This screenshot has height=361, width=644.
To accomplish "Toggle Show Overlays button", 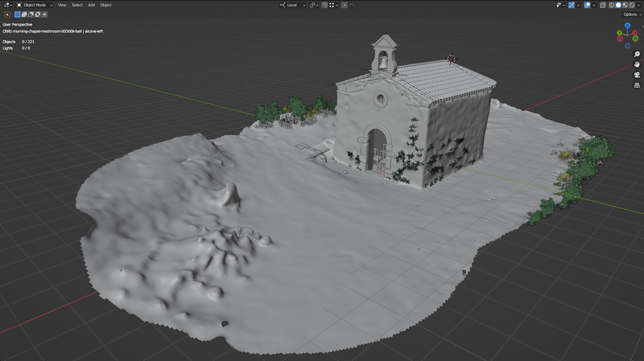I will tap(587, 5).
